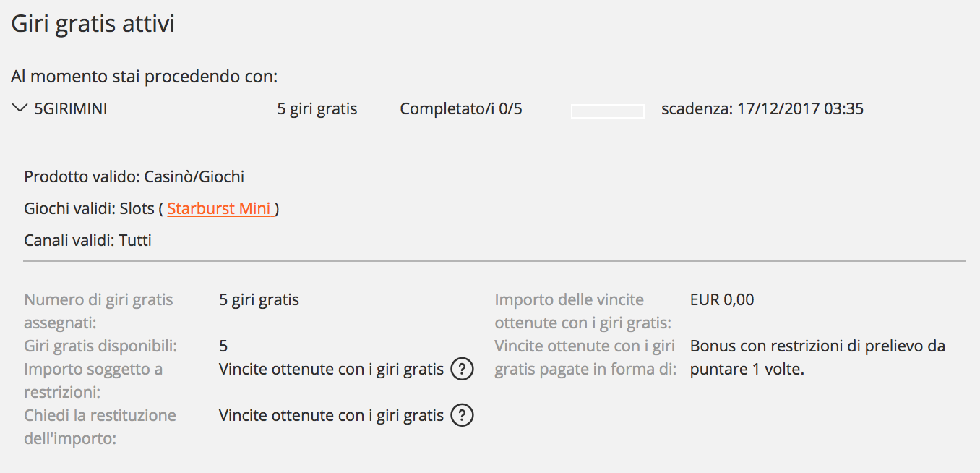This screenshot has height=473, width=980.
Task: Select the Giochi validi: Slots label
Action: coord(89,209)
